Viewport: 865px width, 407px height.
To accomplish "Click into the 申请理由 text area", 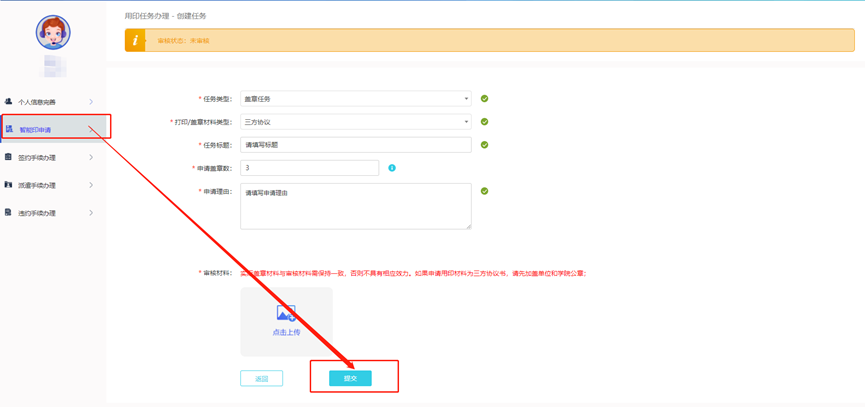I will (x=355, y=206).
